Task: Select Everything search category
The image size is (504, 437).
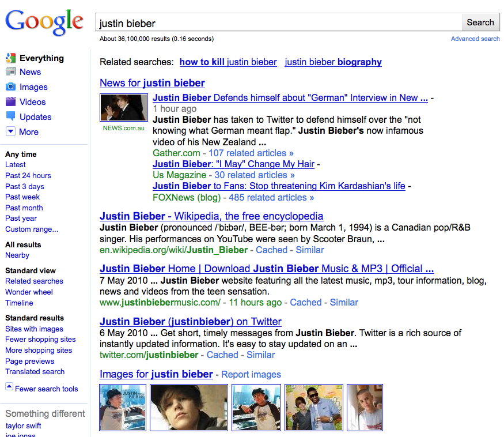Action: tap(42, 58)
